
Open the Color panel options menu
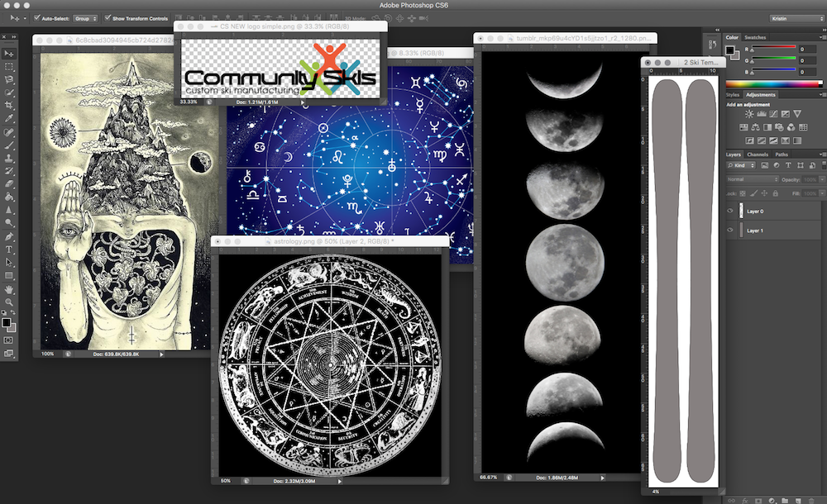[x=822, y=37]
